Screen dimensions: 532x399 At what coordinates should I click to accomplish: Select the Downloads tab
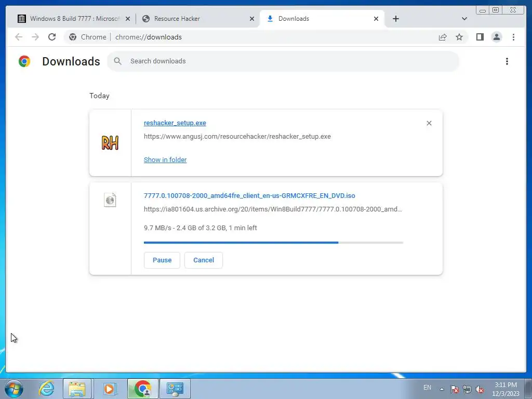322,19
